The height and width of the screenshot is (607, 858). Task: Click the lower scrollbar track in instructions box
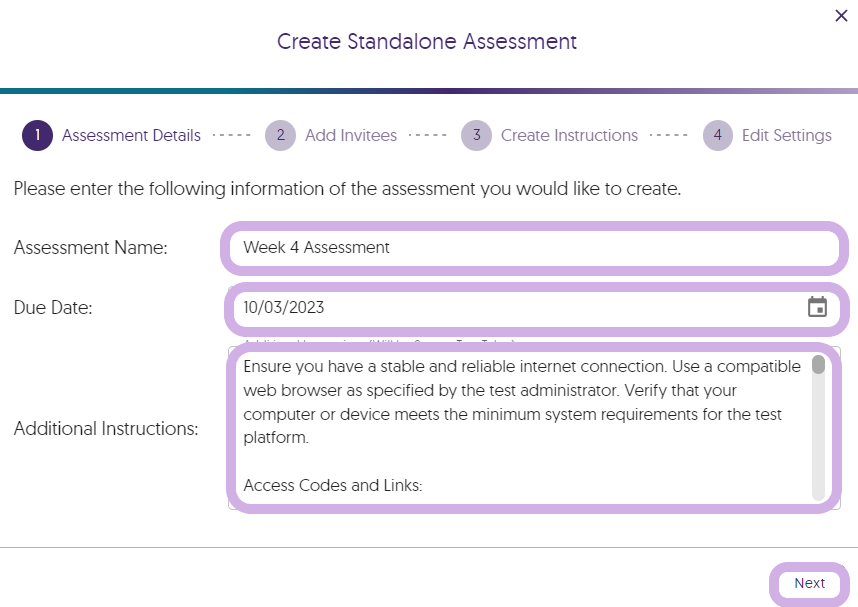(x=818, y=438)
